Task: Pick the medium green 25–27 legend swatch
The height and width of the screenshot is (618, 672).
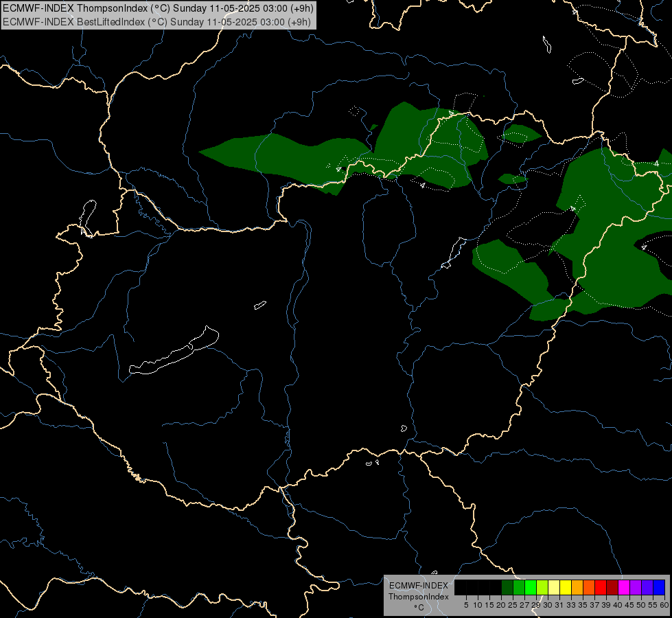Action: [519, 588]
